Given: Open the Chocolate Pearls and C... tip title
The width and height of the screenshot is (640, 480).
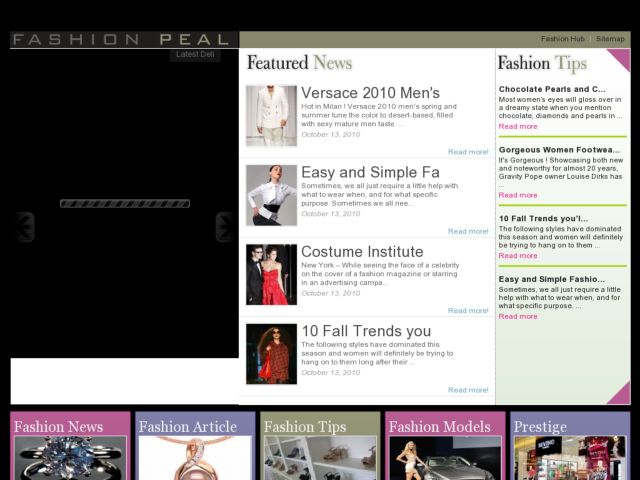Looking at the screenshot, I should [552, 89].
